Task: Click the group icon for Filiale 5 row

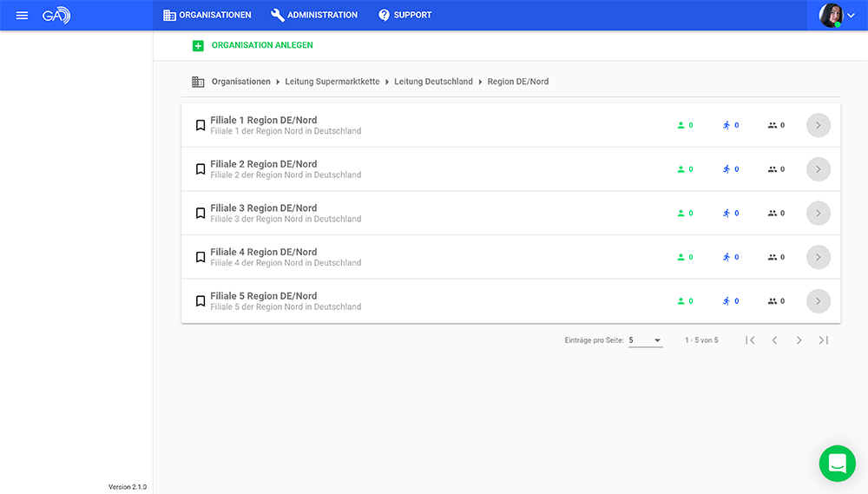Action: 773,301
